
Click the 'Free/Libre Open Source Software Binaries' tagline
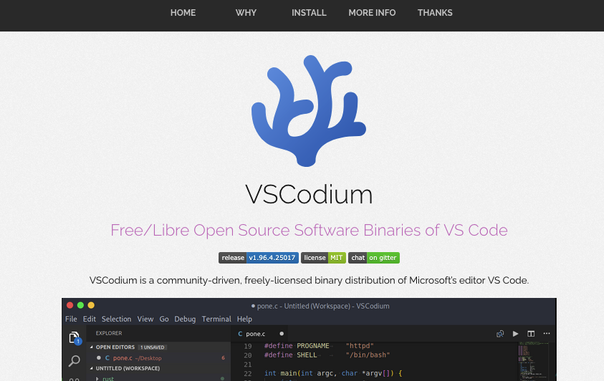[x=309, y=230]
